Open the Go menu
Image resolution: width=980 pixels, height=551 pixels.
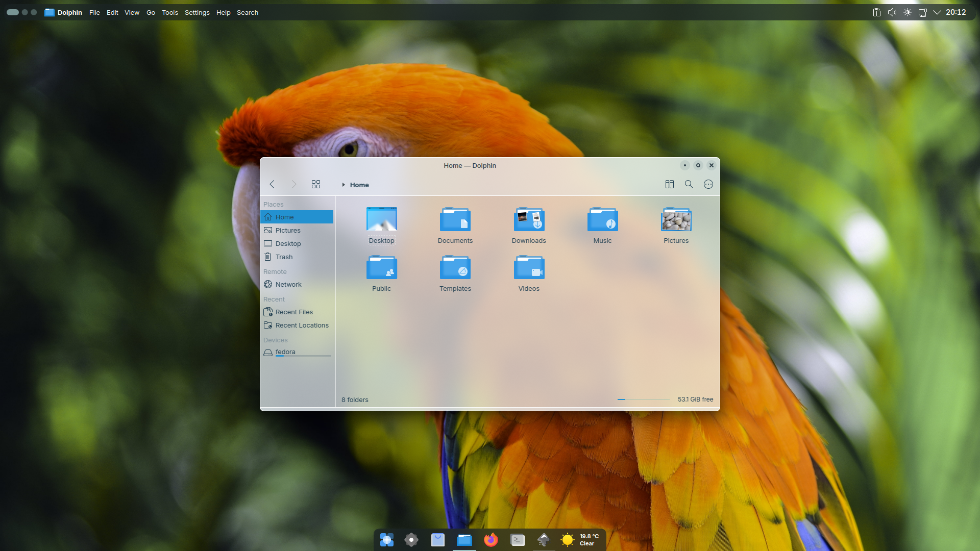click(x=151, y=12)
